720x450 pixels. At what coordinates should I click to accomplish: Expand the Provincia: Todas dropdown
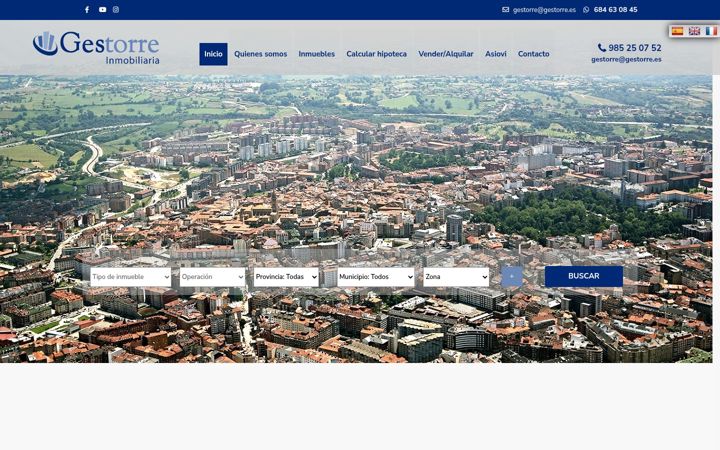(x=286, y=277)
